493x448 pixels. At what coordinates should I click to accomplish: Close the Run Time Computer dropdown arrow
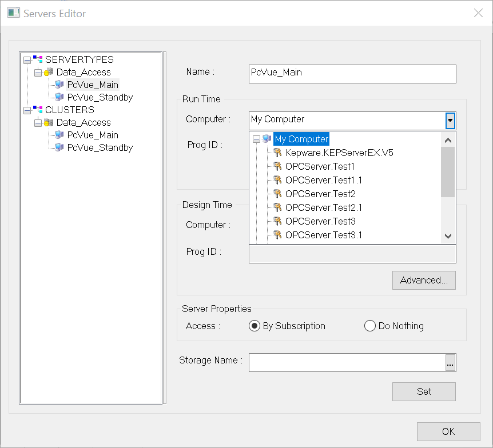[x=450, y=120]
